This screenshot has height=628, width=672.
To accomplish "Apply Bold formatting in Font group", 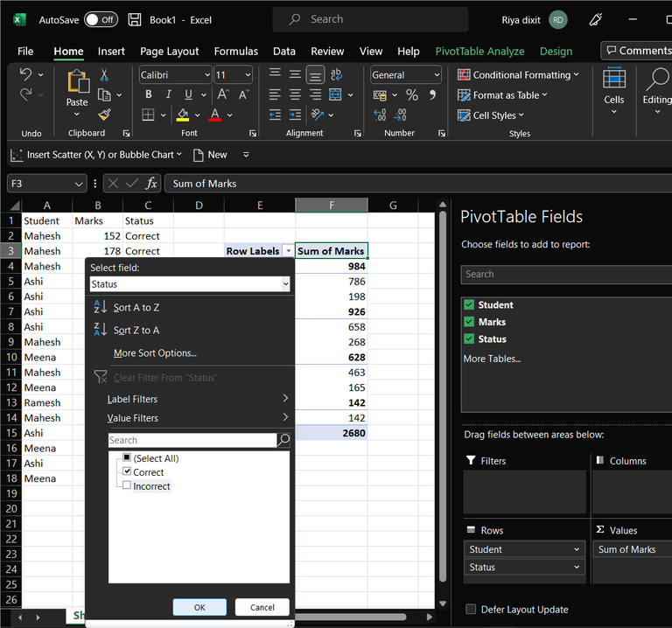I will pyautogui.click(x=148, y=94).
